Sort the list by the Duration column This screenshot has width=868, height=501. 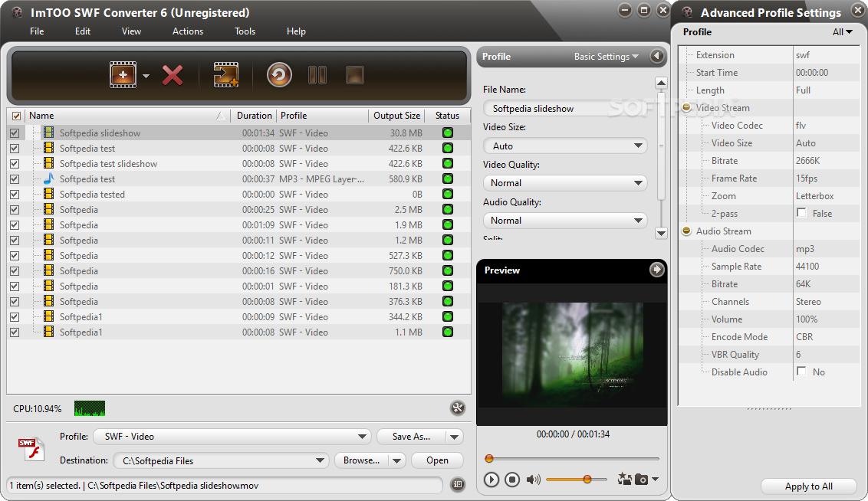tap(254, 116)
